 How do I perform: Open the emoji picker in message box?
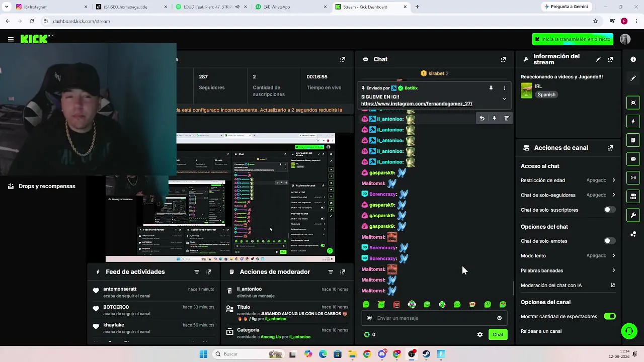[x=499, y=318]
